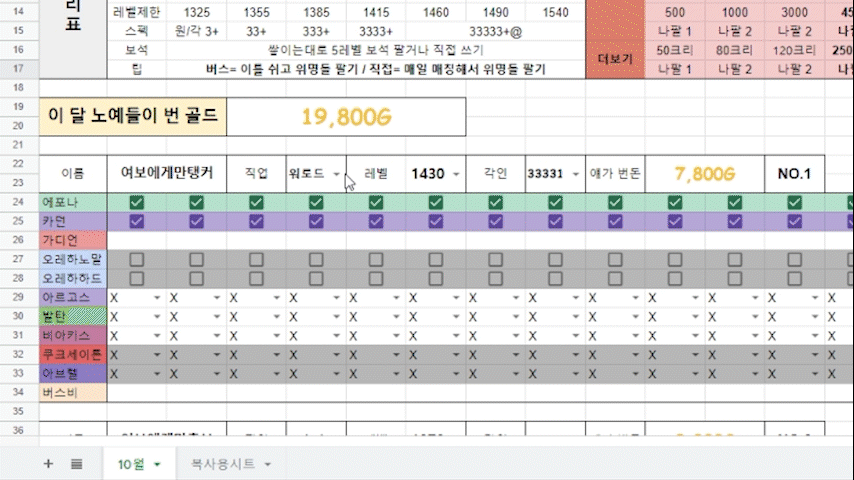Uncheck the first checkbox in 카던 row

tap(137, 221)
